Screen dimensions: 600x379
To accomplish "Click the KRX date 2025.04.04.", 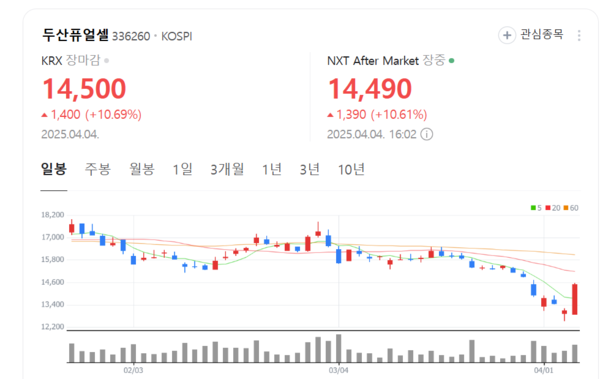I will point(70,134).
